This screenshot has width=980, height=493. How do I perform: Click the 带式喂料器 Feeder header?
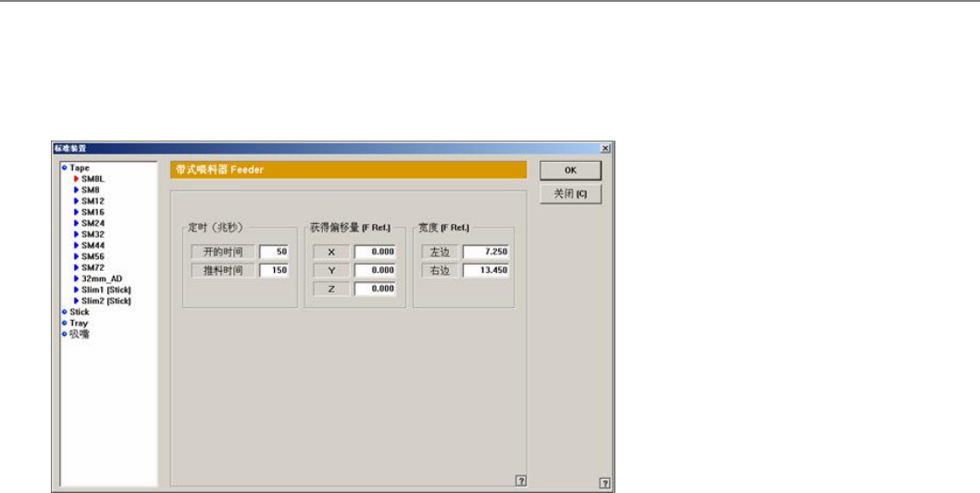(x=348, y=170)
